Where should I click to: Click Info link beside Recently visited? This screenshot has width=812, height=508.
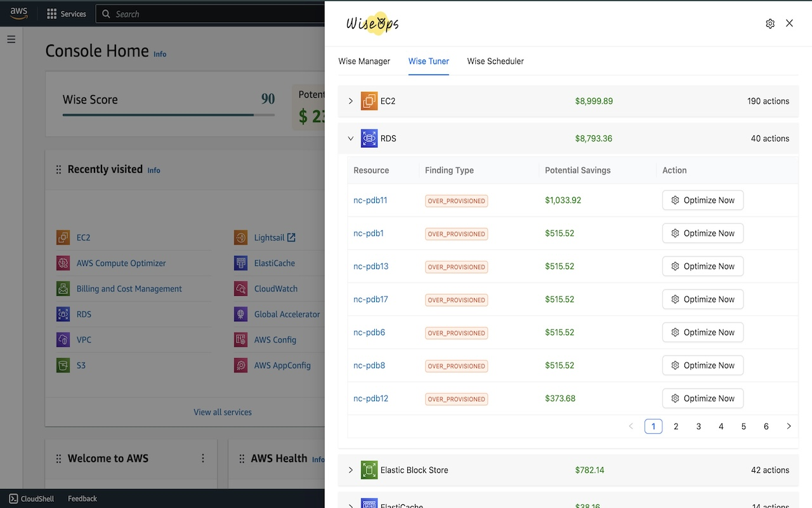[154, 170]
